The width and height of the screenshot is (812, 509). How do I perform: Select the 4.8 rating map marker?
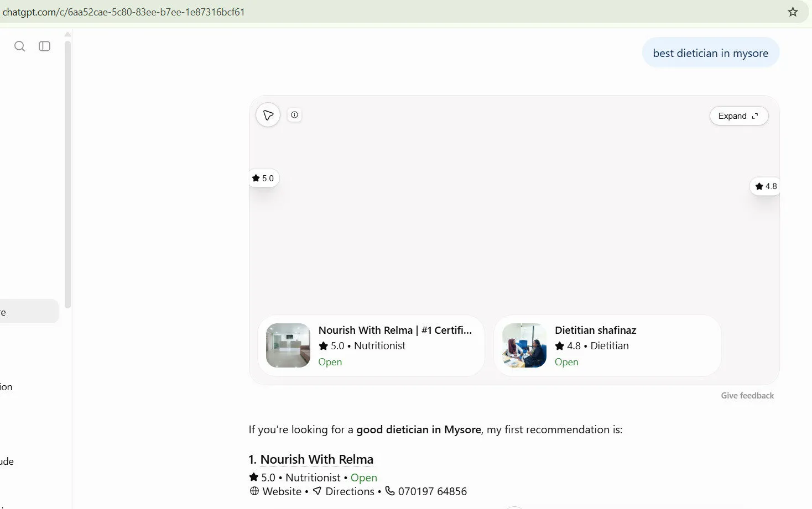pos(766,186)
